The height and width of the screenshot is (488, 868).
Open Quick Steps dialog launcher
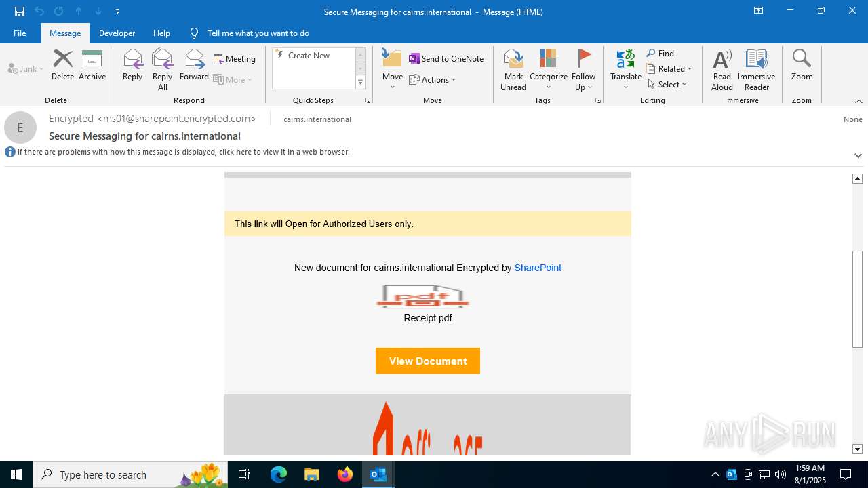coord(368,100)
